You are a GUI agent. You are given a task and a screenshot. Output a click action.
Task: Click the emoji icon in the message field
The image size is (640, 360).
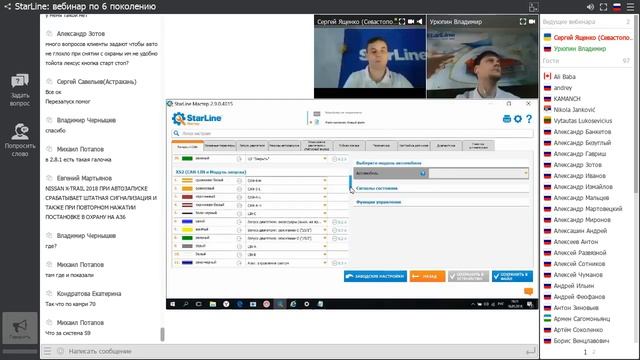pos(60,351)
